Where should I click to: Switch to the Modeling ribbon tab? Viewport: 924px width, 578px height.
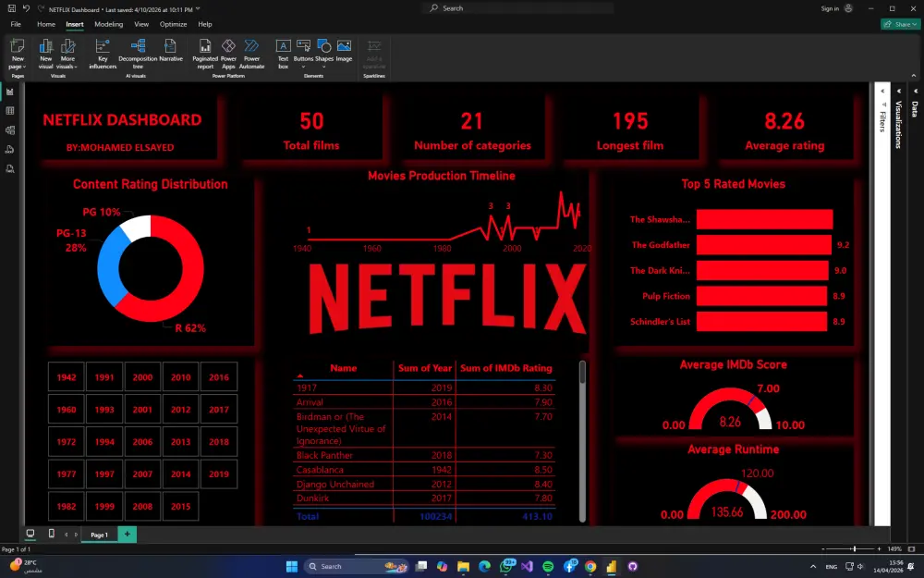(108, 24)
